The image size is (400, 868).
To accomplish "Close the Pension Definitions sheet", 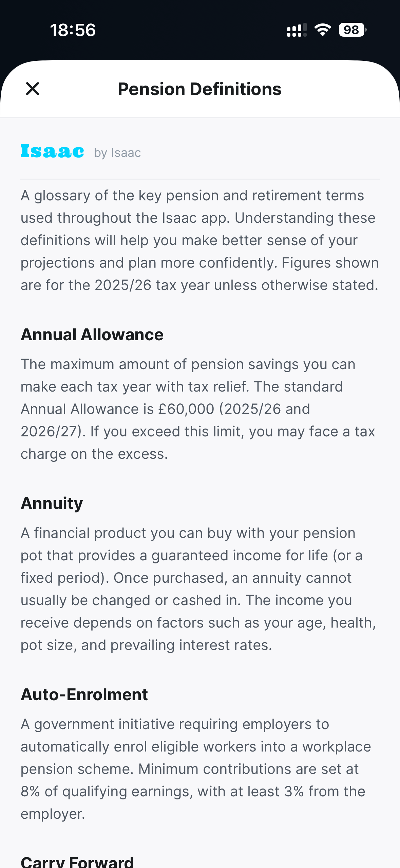I will tap(33, 89).
